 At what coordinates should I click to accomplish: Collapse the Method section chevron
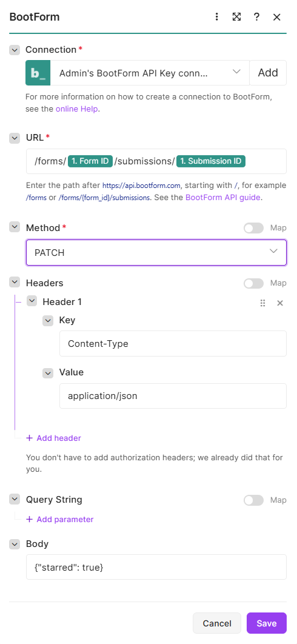pos(15,227)
